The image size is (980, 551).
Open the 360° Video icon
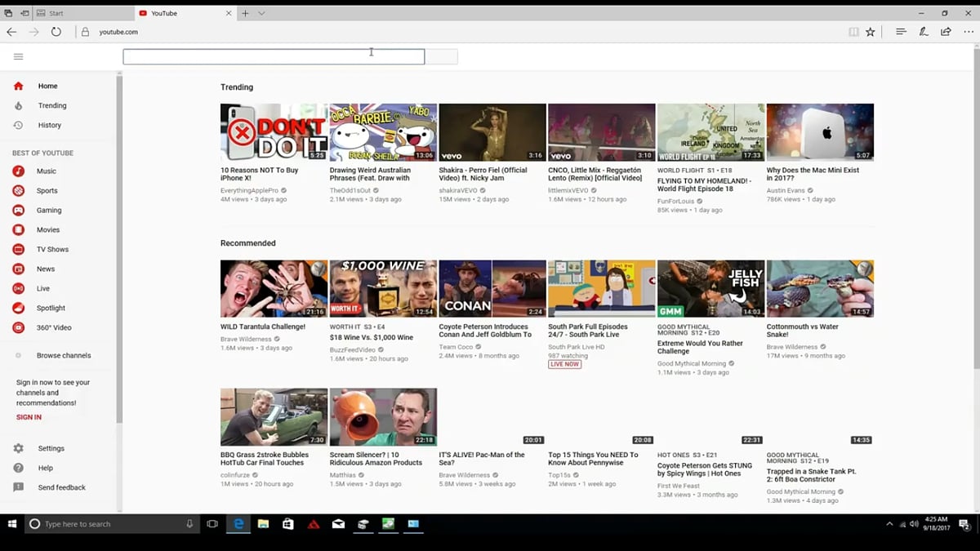pyautogui.click(x=18, y=328)
